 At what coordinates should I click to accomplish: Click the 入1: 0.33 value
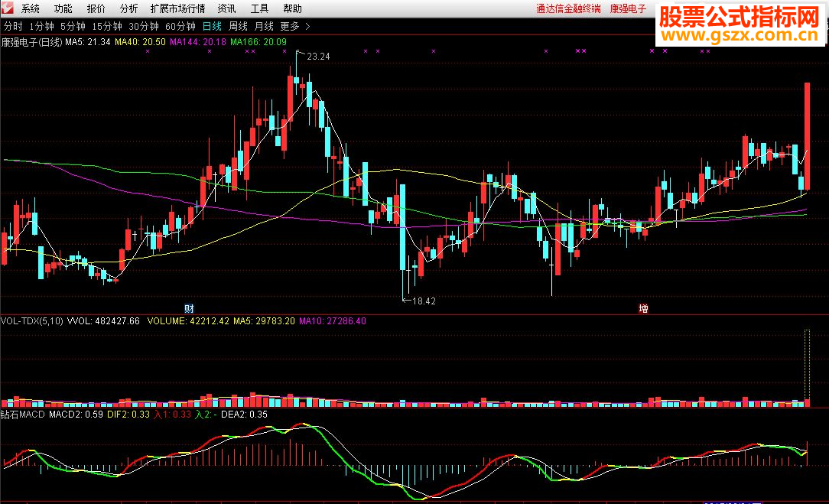click(x=172, y=415)
